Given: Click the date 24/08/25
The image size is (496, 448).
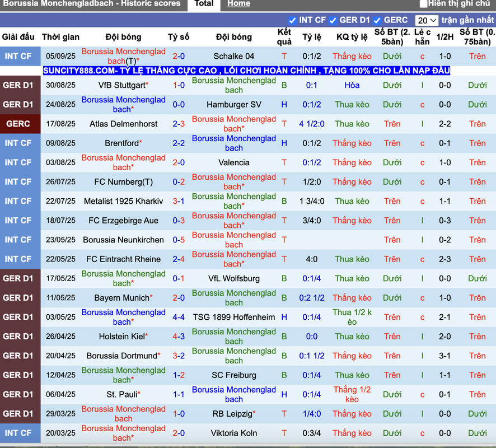Looking at the screenshot, I should (60, 105).
